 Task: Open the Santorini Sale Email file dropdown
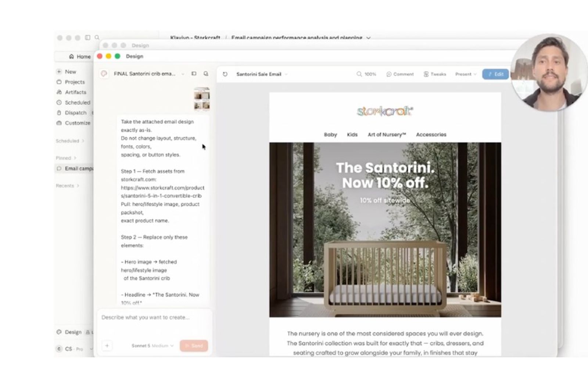286,74
